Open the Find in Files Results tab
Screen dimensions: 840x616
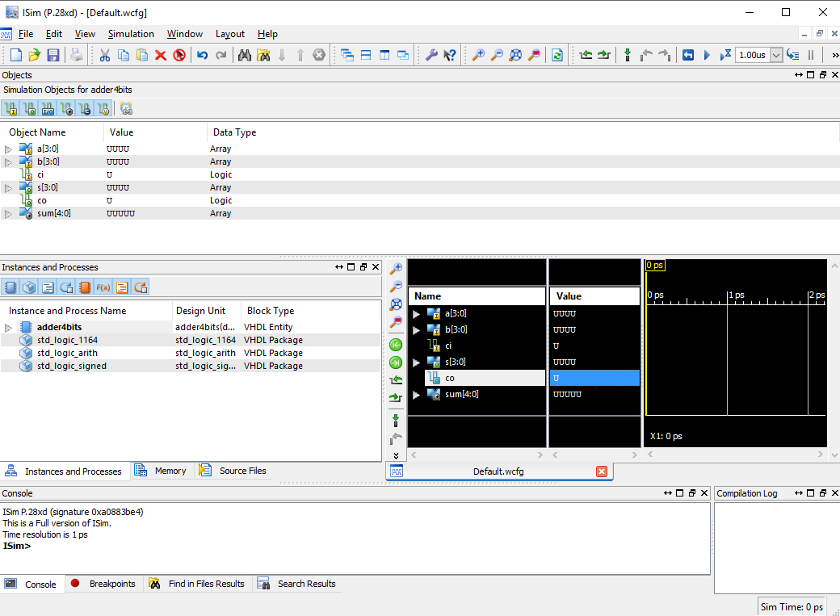pos(196,584)
